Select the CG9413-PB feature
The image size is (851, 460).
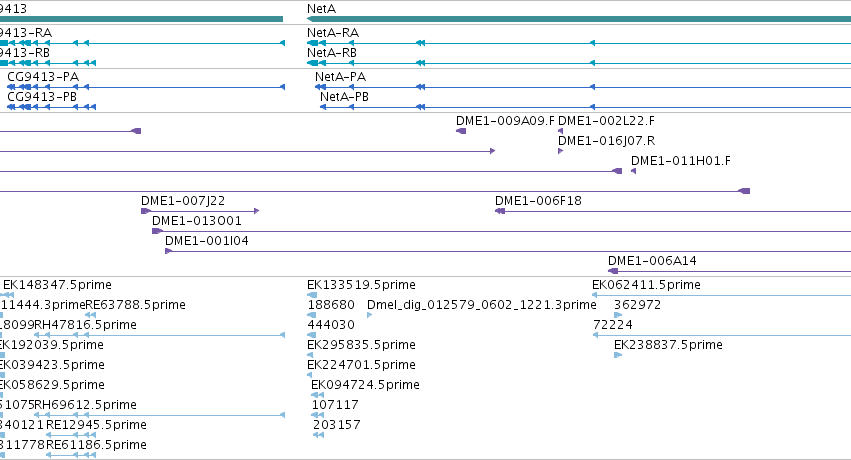(52, 107)
